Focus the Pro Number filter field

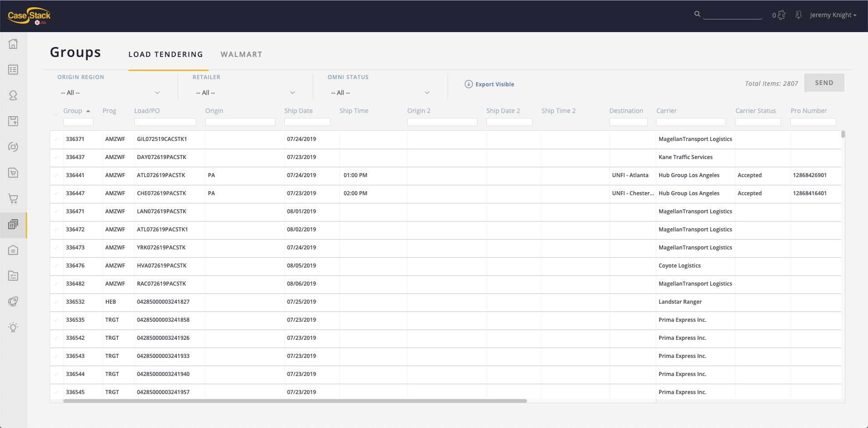813,122
